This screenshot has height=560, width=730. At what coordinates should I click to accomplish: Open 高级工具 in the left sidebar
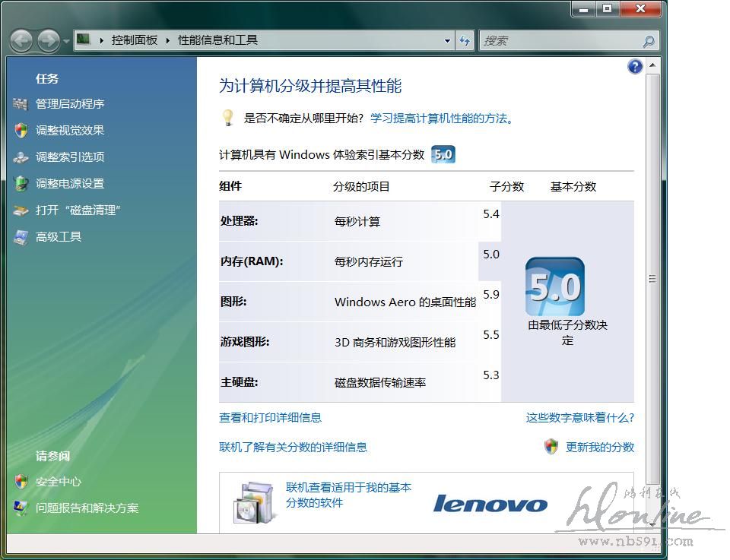pos(59,237)
